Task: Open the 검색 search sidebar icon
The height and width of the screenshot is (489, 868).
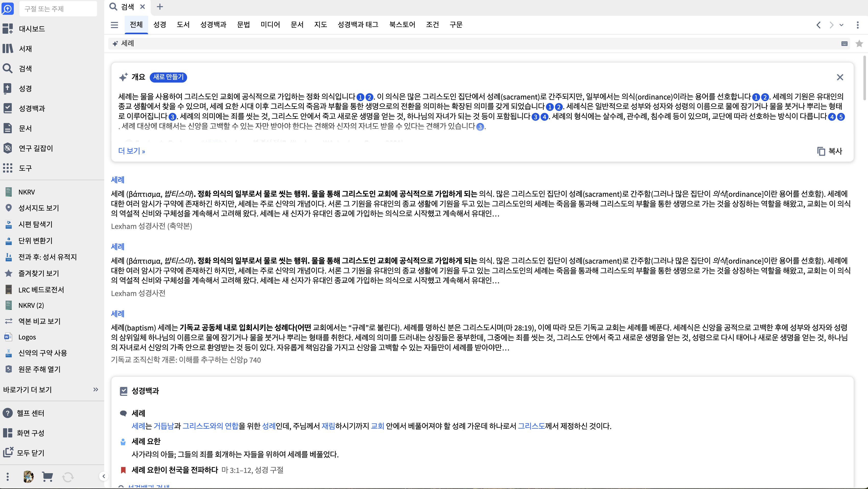Action: 7,68
